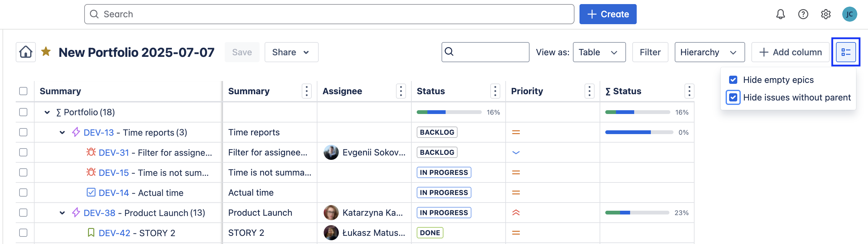
Task: Click the Portfolio status progress bar
Action: (449, 112)
